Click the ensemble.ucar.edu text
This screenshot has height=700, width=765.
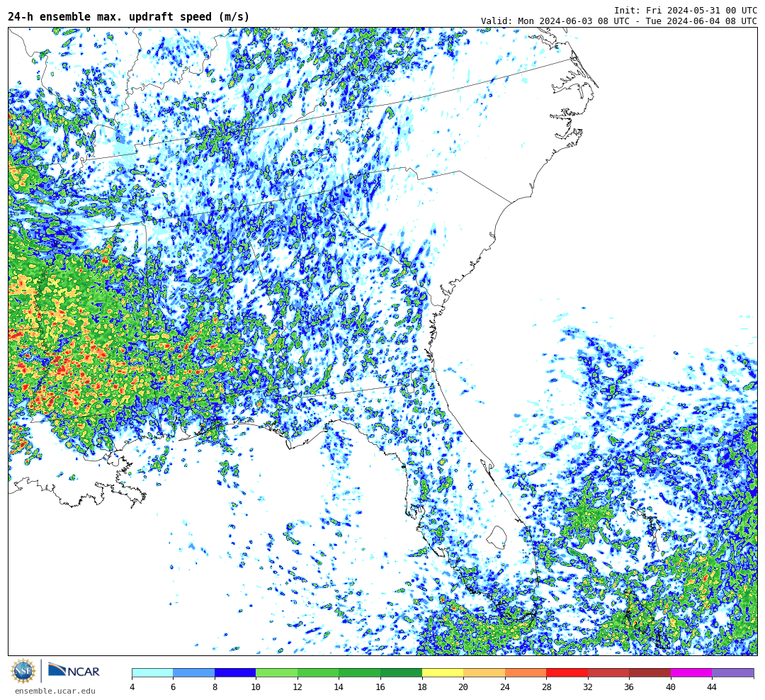click(x=55, y=691)
